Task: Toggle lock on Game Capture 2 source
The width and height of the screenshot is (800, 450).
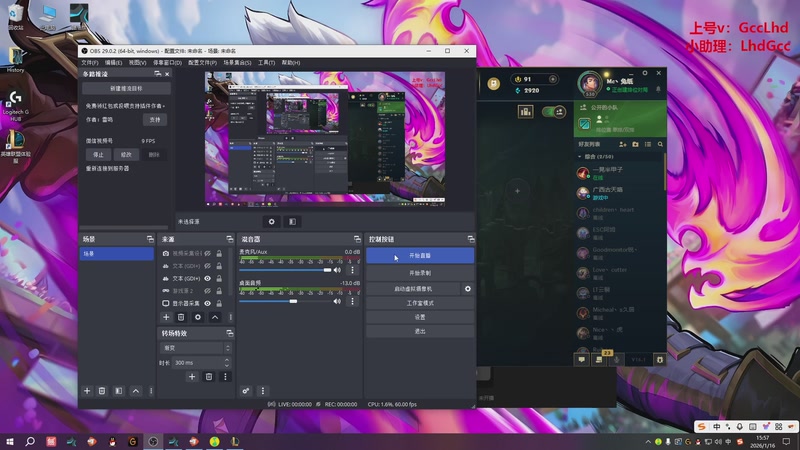Action: tap(219, 291)
